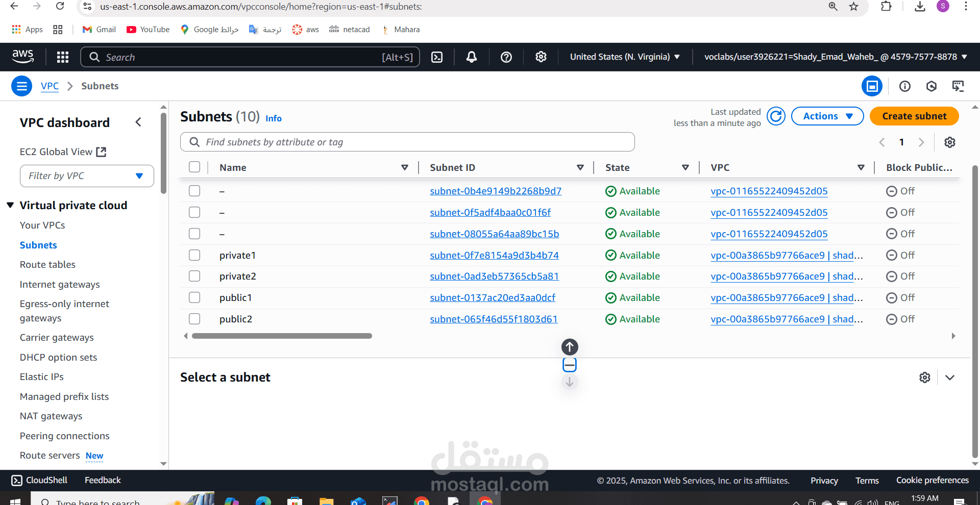Open Elastic IPs in sidebar
Viewport: 980px width, 505px height.
(x=42, y=377)
